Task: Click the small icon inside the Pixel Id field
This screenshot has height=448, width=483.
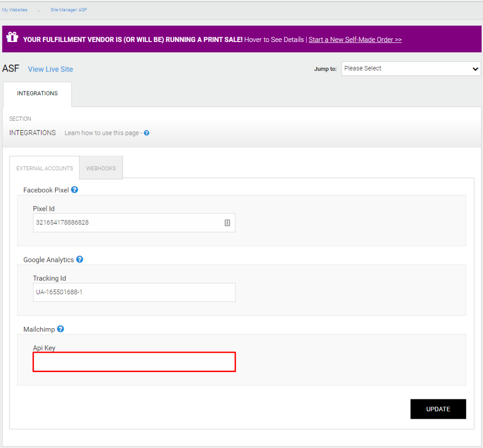Action: (227, 223)
